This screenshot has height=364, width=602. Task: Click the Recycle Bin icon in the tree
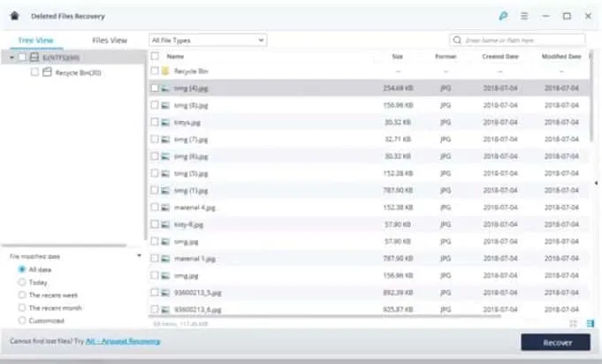[47, 72]
